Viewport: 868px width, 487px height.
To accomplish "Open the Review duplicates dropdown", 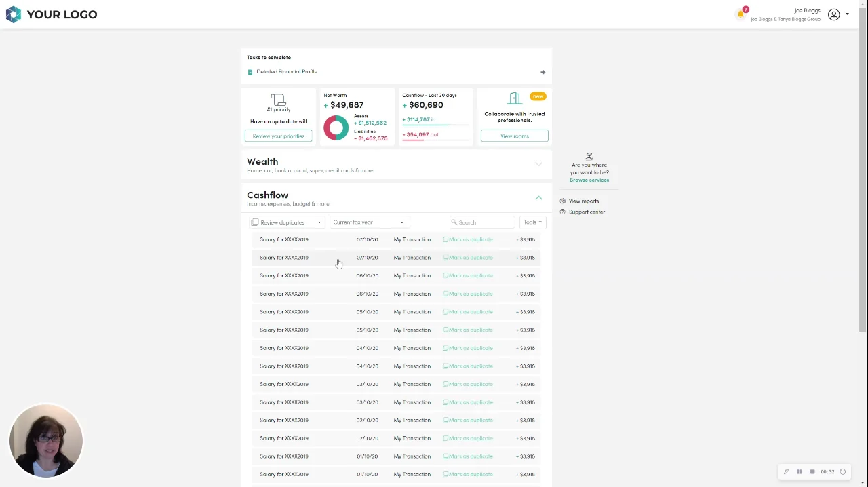I will click(x=286, y=222).
